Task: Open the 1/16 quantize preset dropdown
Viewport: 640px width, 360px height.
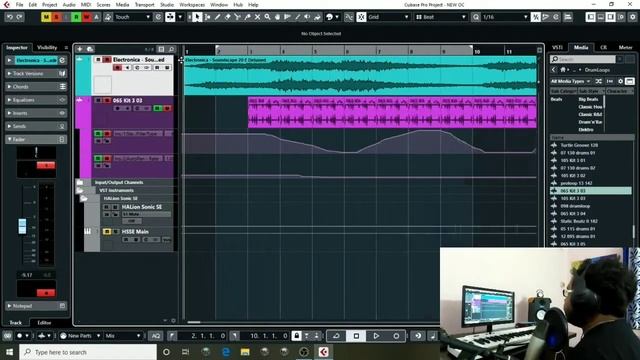Action: [x=504, y=17]
